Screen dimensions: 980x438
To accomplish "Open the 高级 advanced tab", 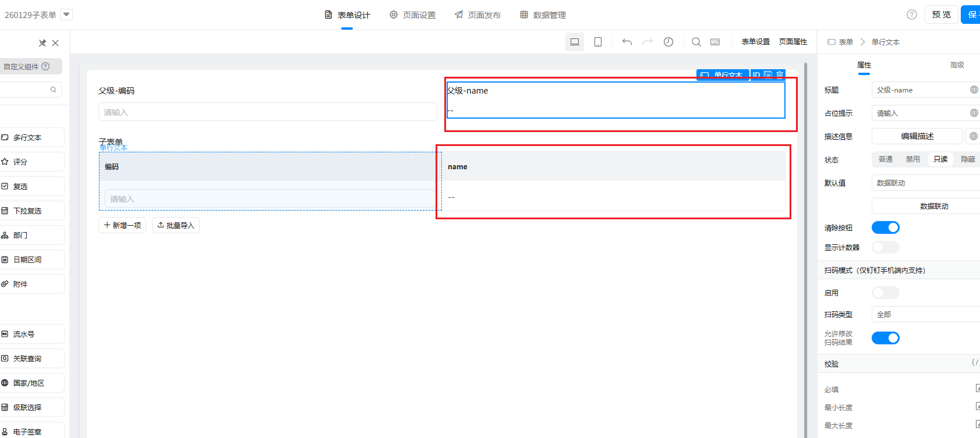I will [957, 65].
